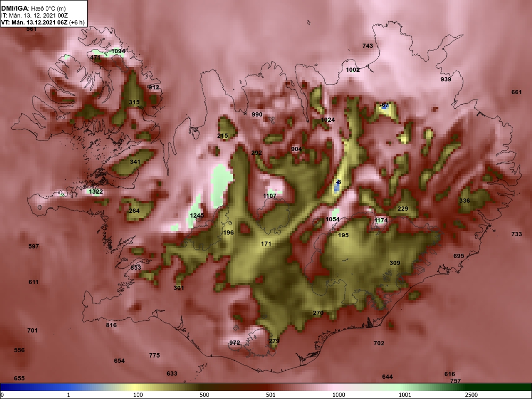The width and height of the screenshot is (532, 399).
Task: Click the map value 633
Action: 172,373
